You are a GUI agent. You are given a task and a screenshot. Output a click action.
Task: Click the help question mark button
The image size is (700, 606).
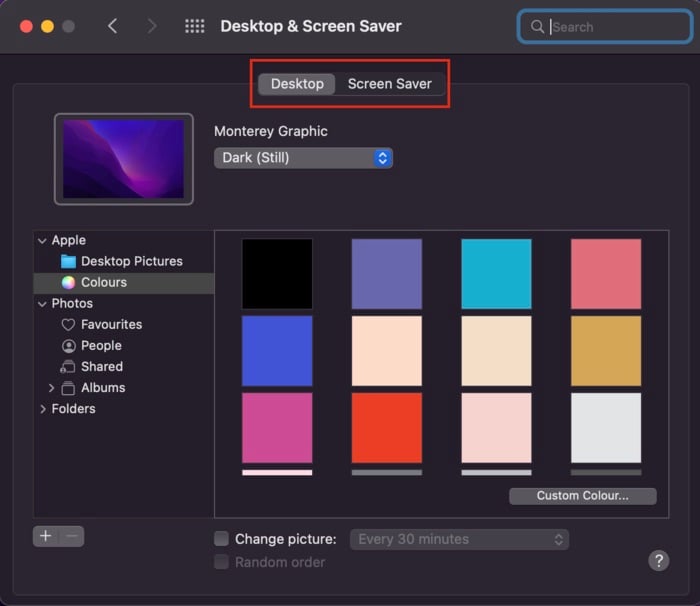click(658, 560)
